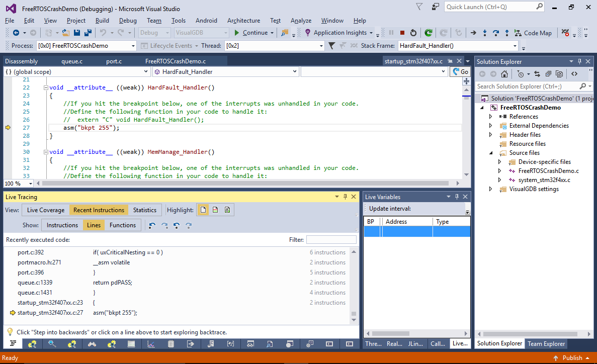Click the Step Over arrow icon
The width and height of the screenshot is (597, 364).
click(496, 33)
